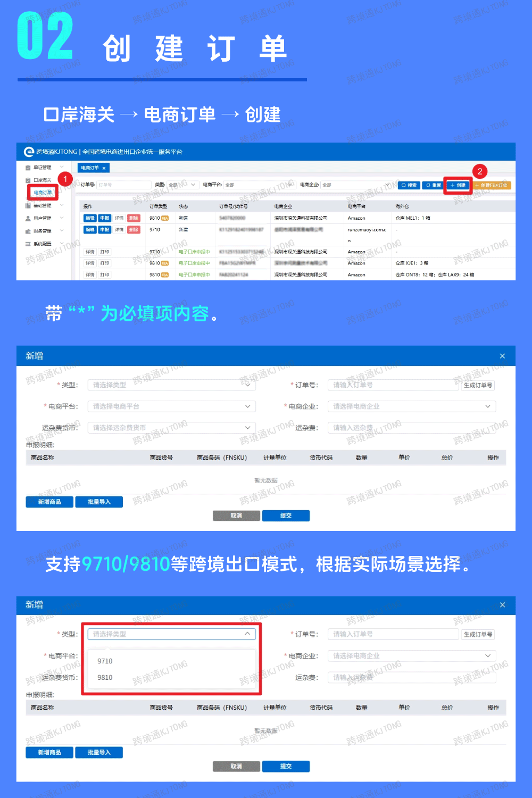The image size is (532, 798).
Task: Click 批量导入 in the lower 新增 dialog
Action: [x=99, y=752]
